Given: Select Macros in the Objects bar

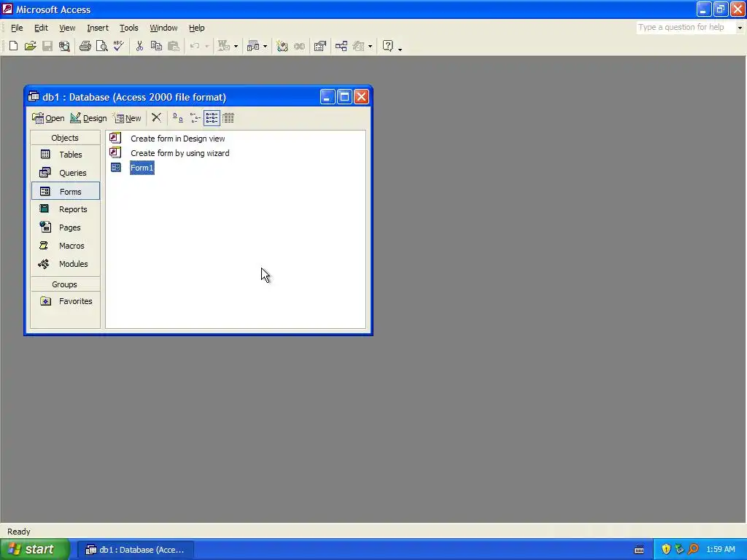Looking at the screenshot, I should click(65, 246).
